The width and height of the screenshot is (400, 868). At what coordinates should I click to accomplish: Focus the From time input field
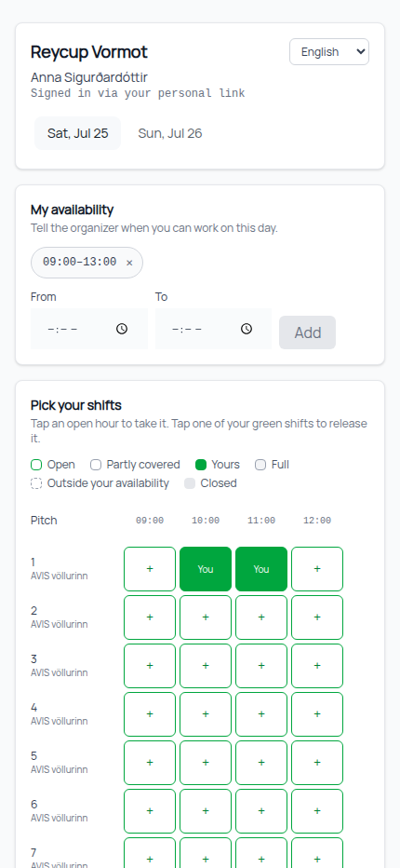[89, 329]
